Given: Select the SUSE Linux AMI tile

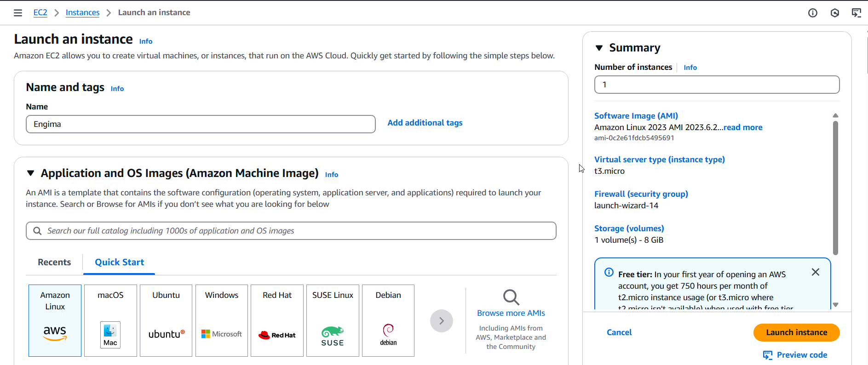Looking at the screenshot, I should pyautogui.click(x=333, y=320).
